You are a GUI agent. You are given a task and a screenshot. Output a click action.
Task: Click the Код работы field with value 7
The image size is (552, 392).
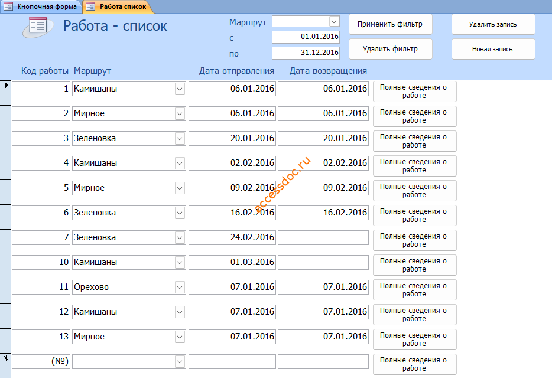(x=41, y=238)
